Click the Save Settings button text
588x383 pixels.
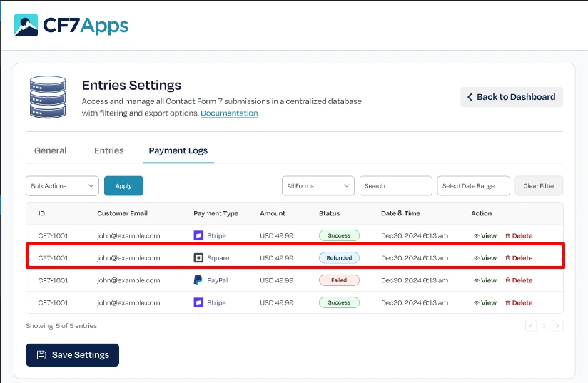coord(81,355)
